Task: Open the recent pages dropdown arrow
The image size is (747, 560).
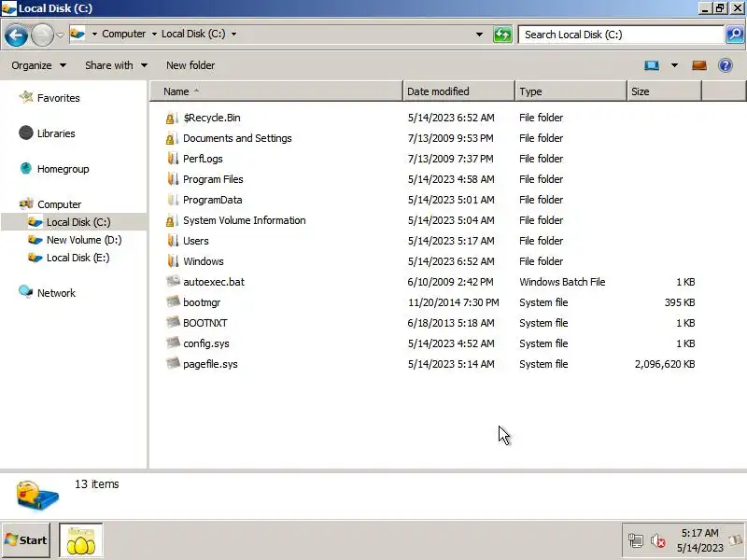Action: 60,35
